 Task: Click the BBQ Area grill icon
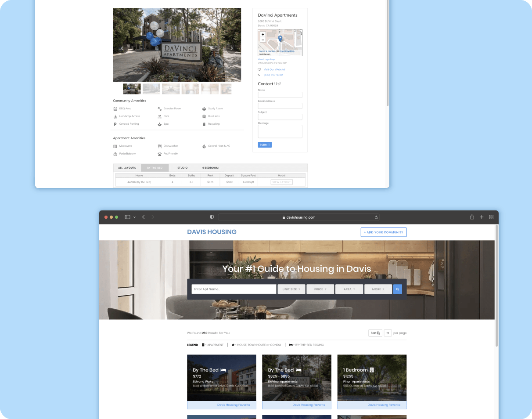(x=115, y=108)
